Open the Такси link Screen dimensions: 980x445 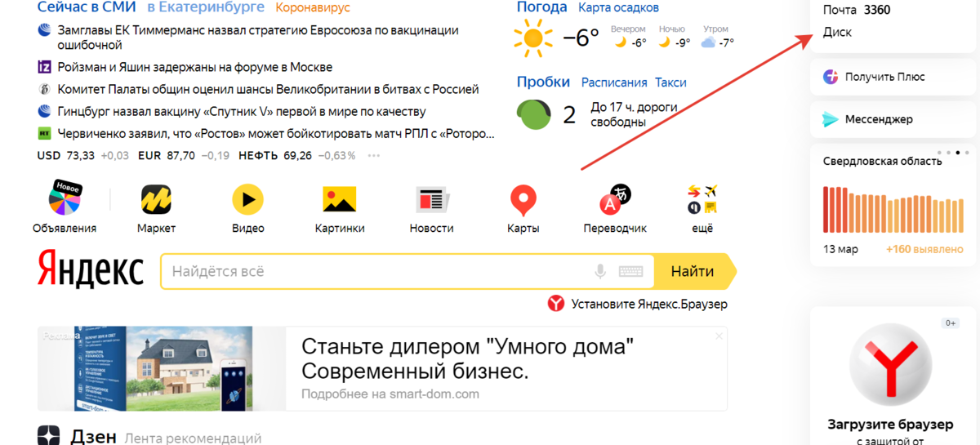click(x=670, y=82)
